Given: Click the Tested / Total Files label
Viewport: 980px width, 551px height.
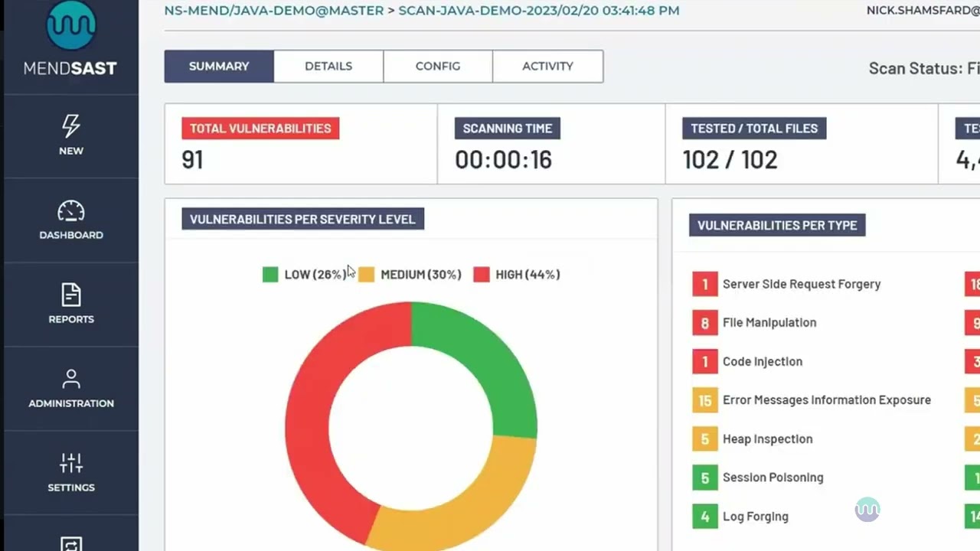Looking at the screenshot, I should [x=754, y=129].
